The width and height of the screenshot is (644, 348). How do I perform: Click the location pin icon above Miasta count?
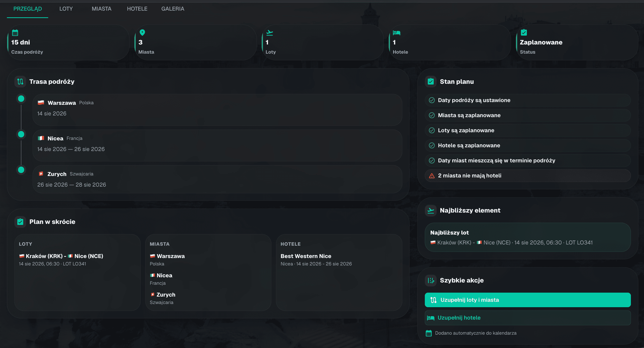(x=142, y=32)
